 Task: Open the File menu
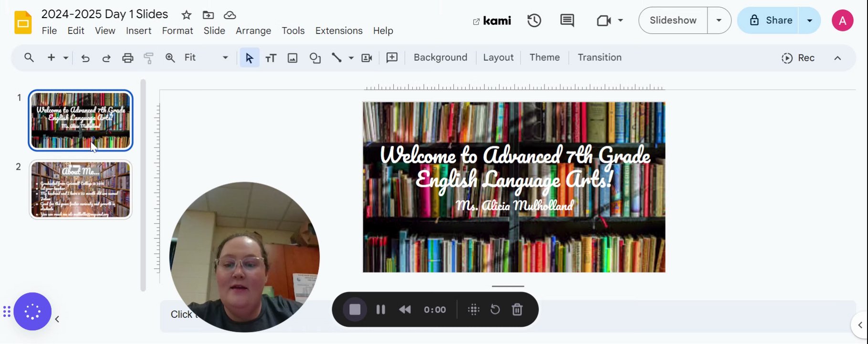pyautogui.click(x=49, y=31)
